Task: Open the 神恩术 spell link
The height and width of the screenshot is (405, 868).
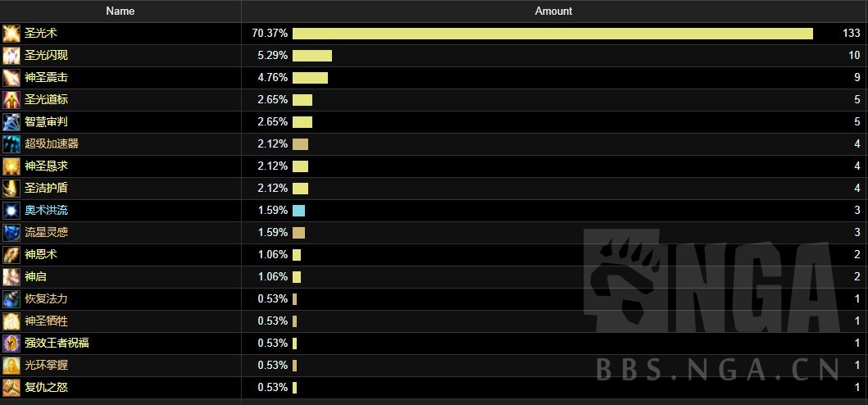Action: [x=41, y=255]
